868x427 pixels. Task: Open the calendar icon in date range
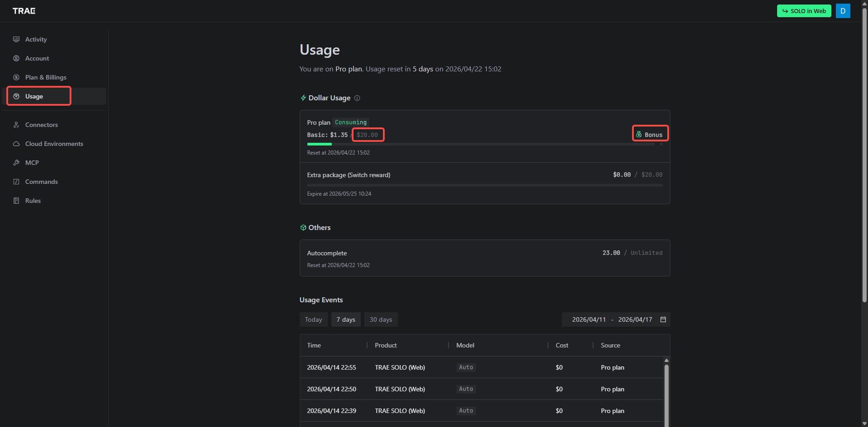click(x=663, y=319)
